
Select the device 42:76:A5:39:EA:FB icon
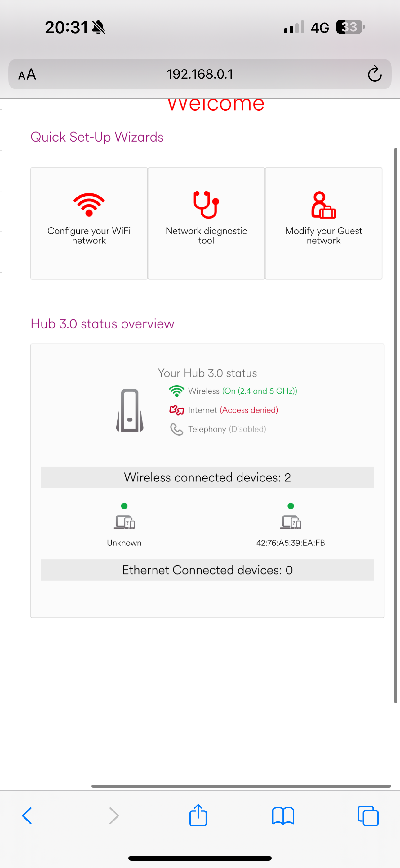pos(291,522)
